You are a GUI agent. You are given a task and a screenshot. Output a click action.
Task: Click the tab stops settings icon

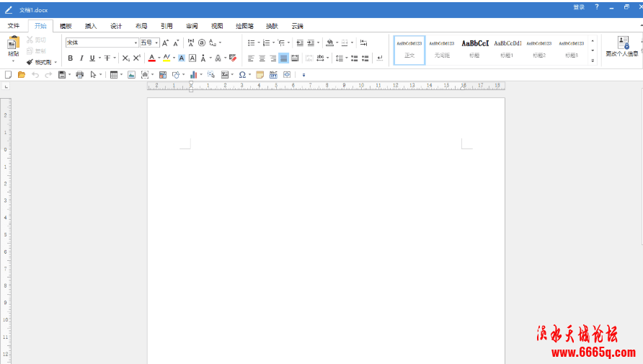(363, 43)
